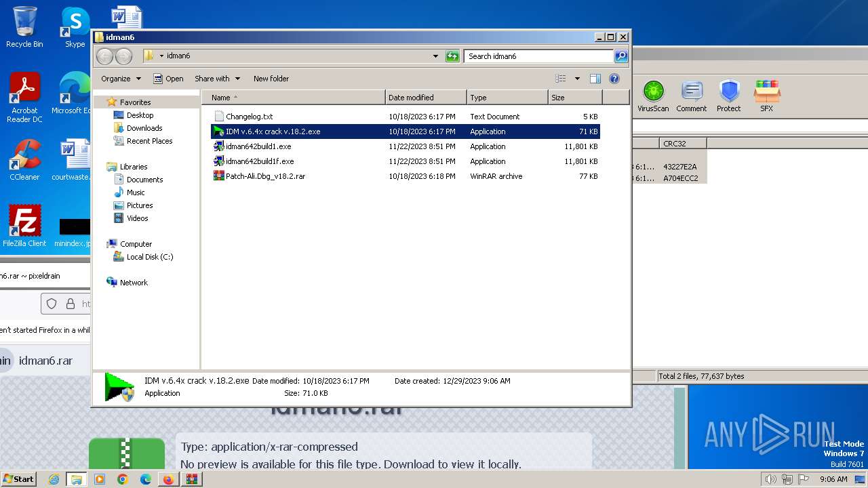
Task: Toggle the preview pane icon in Explorer toolbar
Action: (595, 79)
